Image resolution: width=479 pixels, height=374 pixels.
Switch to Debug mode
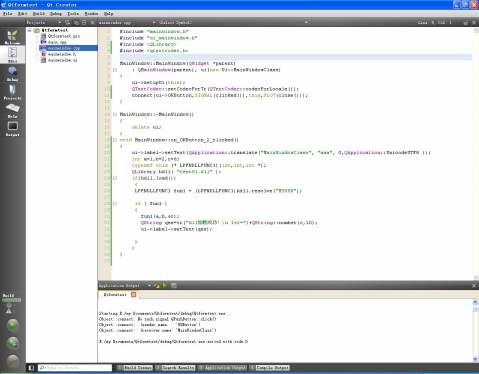point(12,73)
